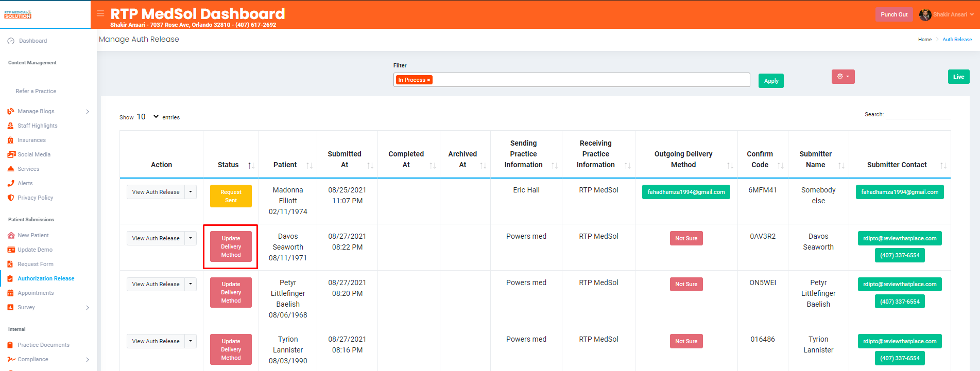980x371 pixels.
Task: Open the Shakir Ansari profile avatar
Action: pyautogui.click(x=925, y=14)
